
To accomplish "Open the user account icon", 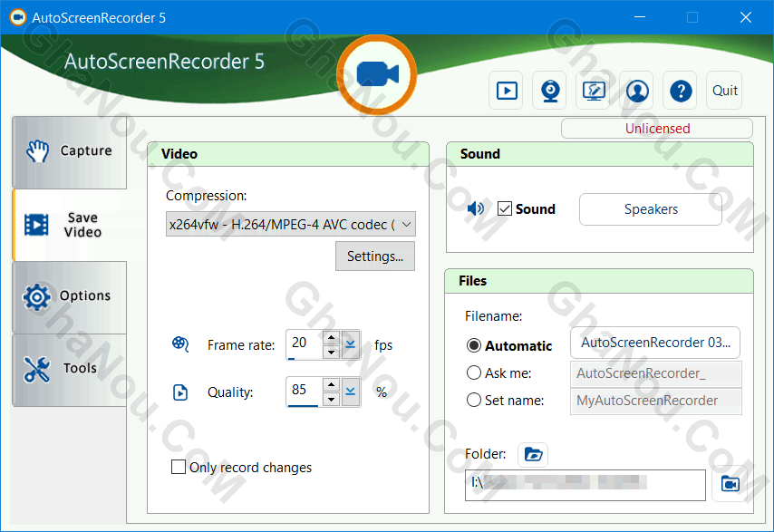I will pyautogui.click(x=637, y=91).
